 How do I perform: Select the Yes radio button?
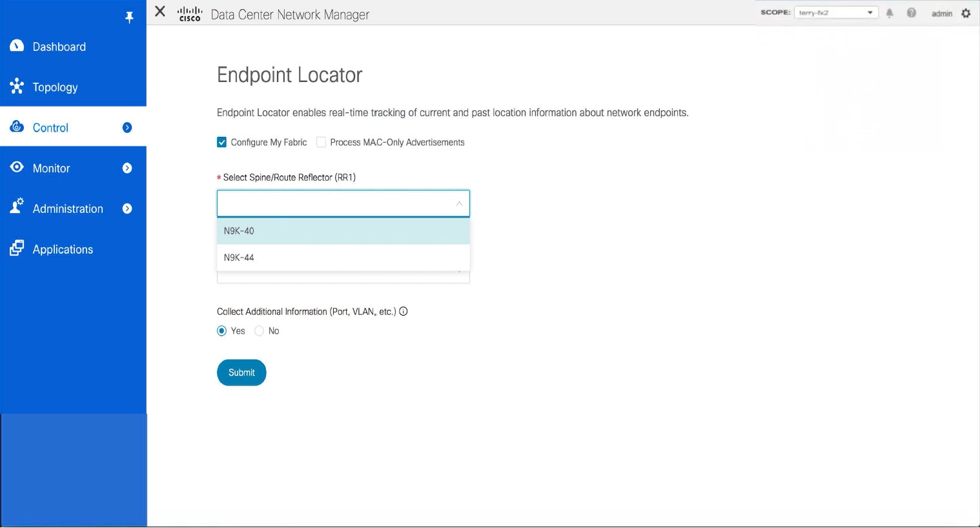tap(222, 330)
